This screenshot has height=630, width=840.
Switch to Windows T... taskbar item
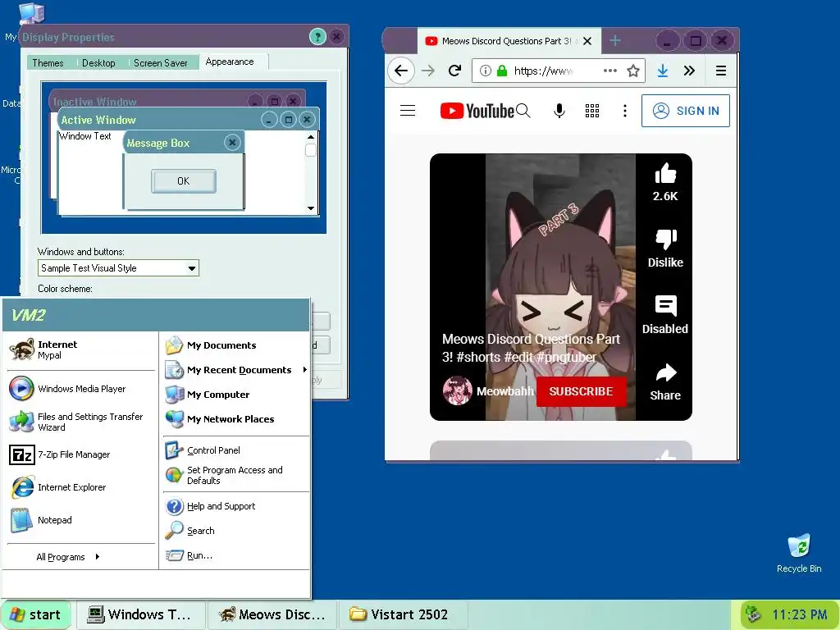(141, 614)
